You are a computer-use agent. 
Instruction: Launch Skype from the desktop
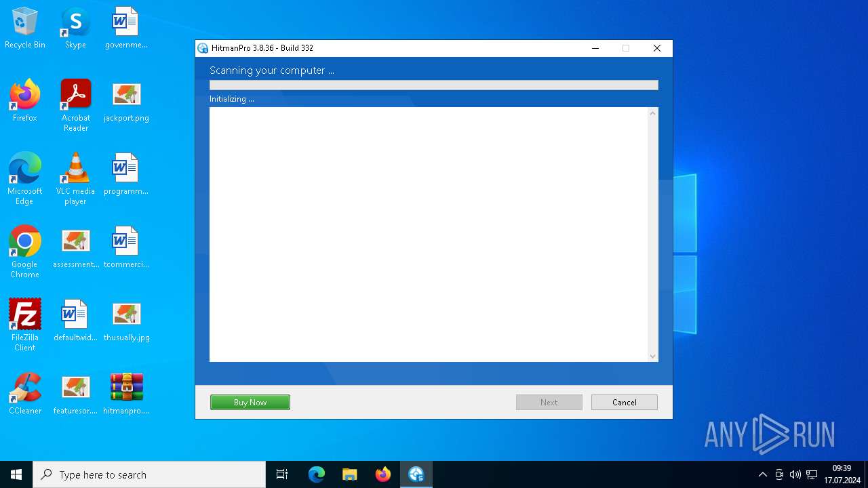click(x=75, y=28)
